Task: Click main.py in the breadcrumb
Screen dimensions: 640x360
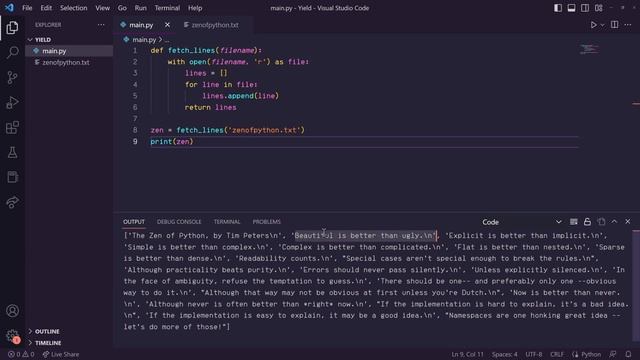Action: pyautogui.click(x=144, y=40)
